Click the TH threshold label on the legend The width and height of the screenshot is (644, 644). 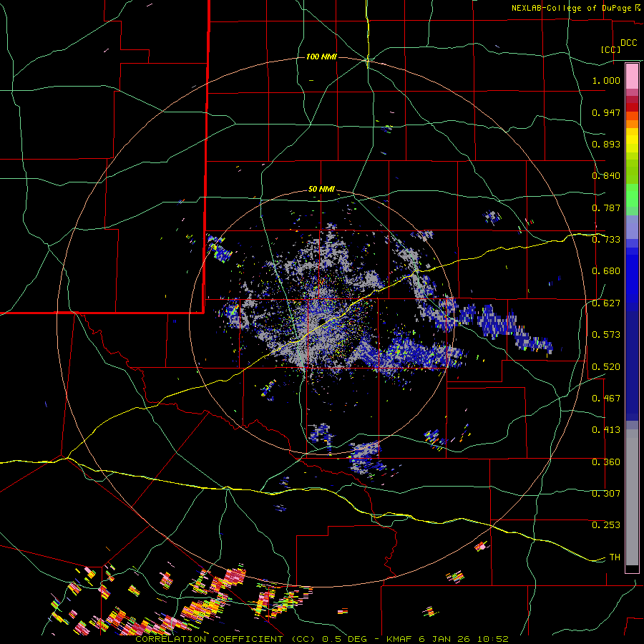(x=615, y=557)
